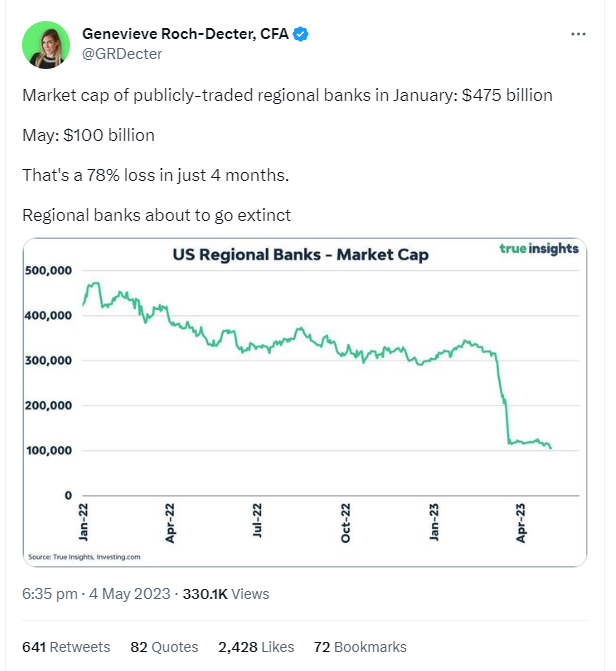Click the chart title US Regional Banks - Market Cap
Screen dimensions: 616x671
(301, 255)
